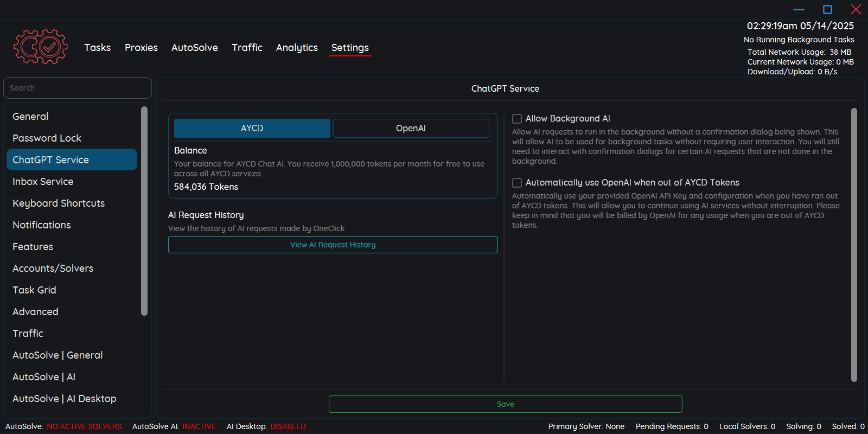Screen dimensions: 868x434
Task: Click View AI Request History
Action: click(x=333, y=245)
